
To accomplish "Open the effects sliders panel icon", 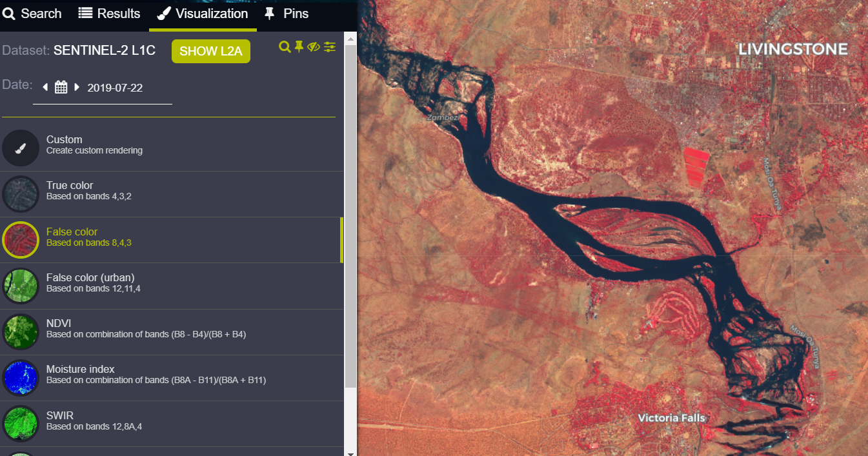I will pyautogui.click(x=330, y=47).
